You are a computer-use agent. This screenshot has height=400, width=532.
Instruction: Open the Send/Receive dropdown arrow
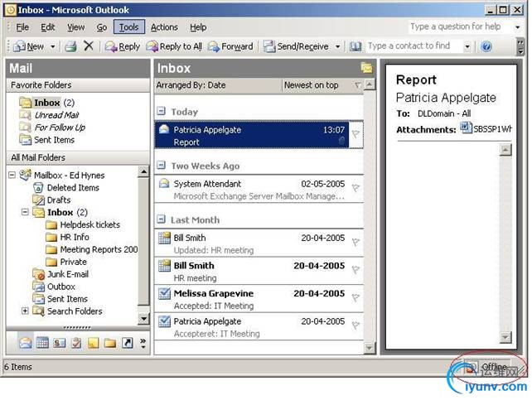(x=337, y=46)
